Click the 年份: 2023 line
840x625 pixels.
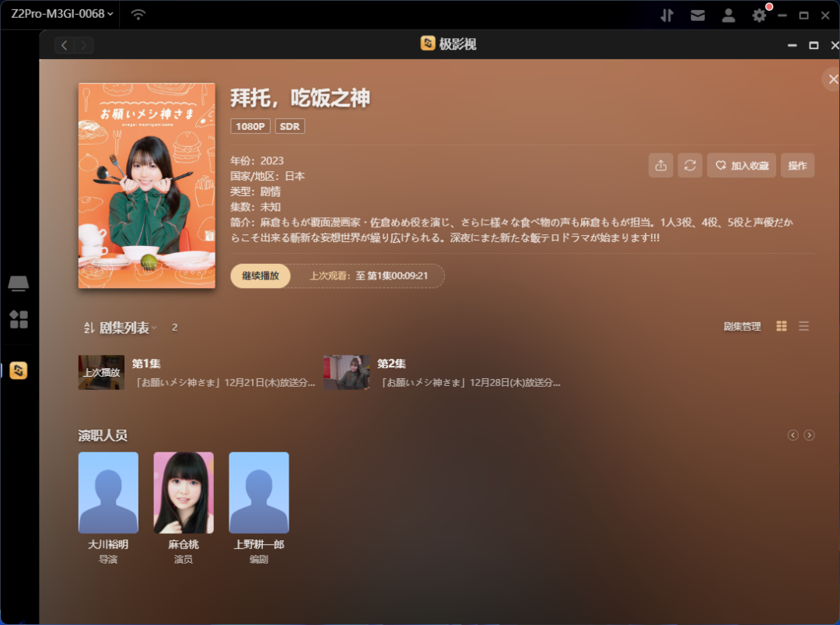[x=257, y=161]
